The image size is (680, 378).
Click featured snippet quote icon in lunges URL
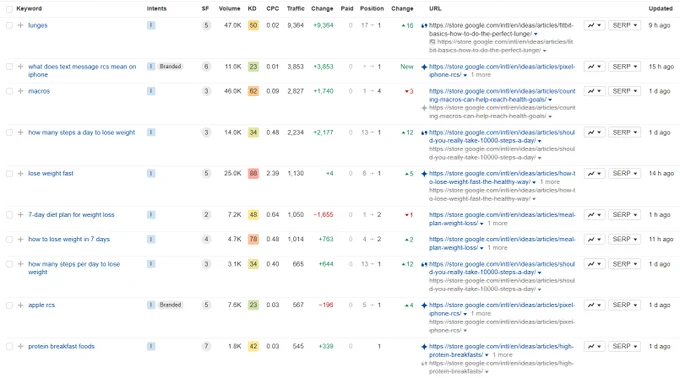pyautogui.click(x=424, y=26)
